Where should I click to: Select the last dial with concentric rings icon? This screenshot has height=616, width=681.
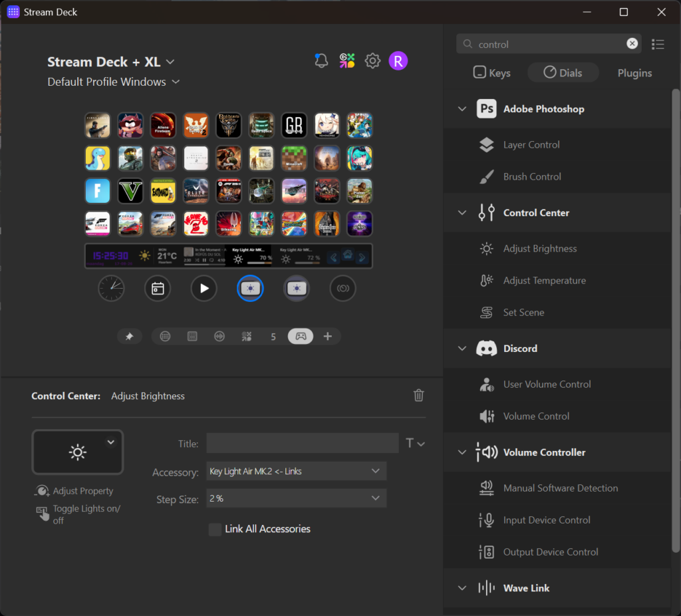[x=342, y=289]
